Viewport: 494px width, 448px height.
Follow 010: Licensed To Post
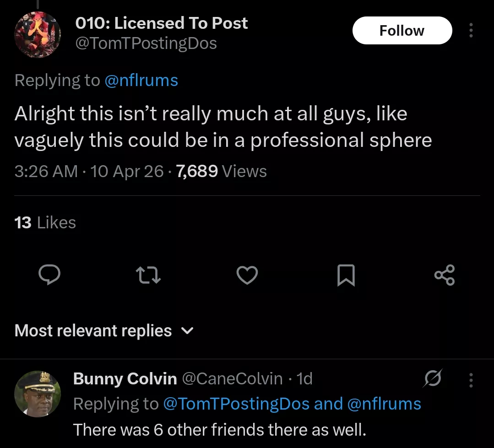point(402,31)
